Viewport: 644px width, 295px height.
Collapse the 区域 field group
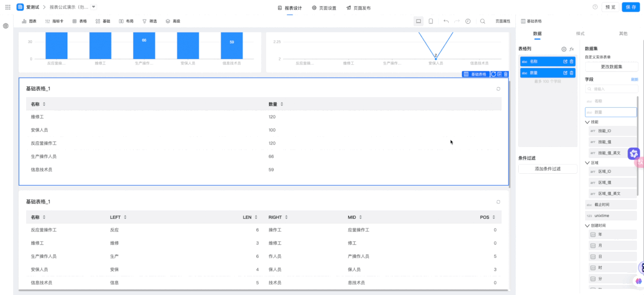[587, 163]
